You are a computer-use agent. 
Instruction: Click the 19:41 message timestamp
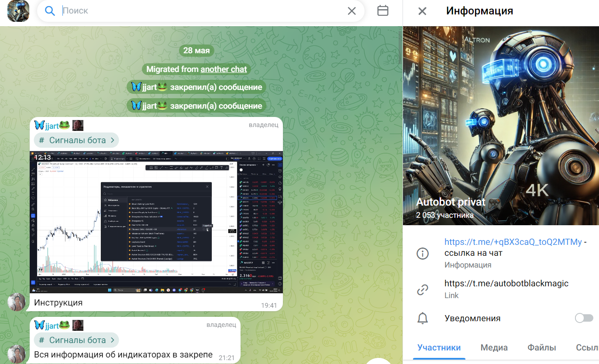tap(269, 306)
